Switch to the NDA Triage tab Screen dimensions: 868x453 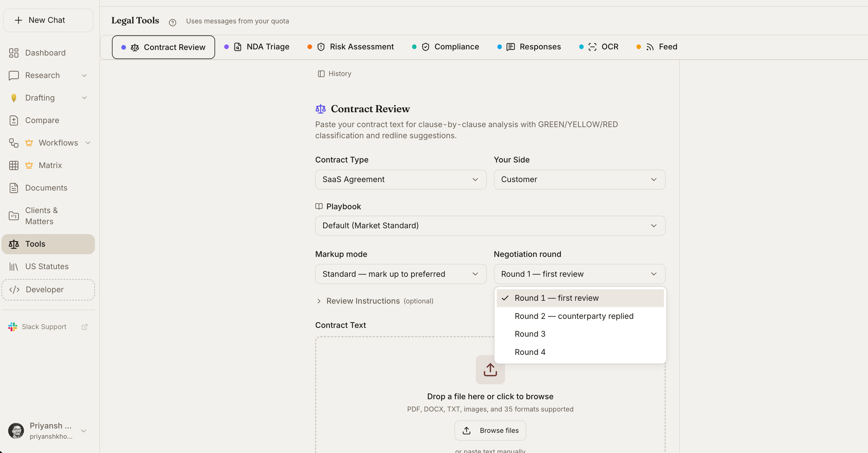tap(257, 47)
